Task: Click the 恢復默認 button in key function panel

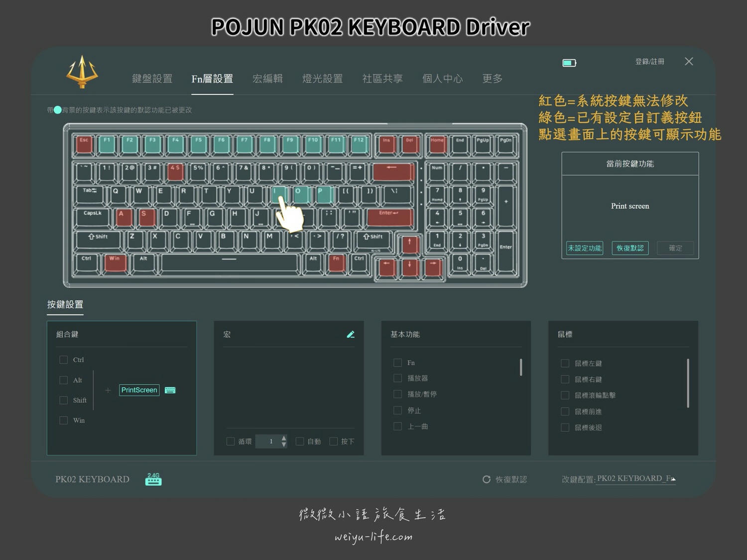Action: coord(630,248)
